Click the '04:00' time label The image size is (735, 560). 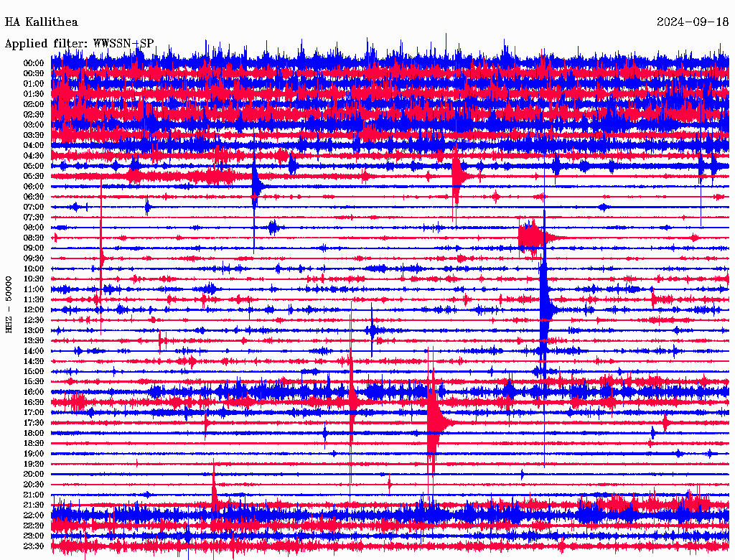34,146
